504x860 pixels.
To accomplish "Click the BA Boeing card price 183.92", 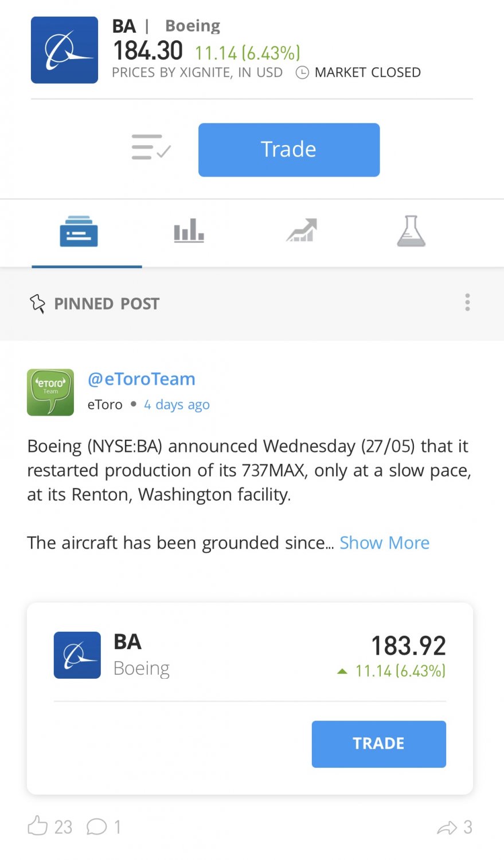I will point(408,646).
